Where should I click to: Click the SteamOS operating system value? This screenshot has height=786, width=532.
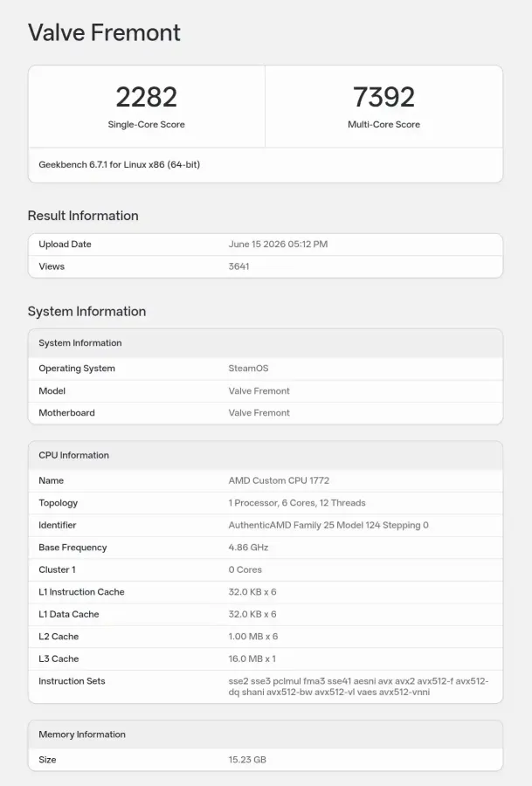pos(248,368)
